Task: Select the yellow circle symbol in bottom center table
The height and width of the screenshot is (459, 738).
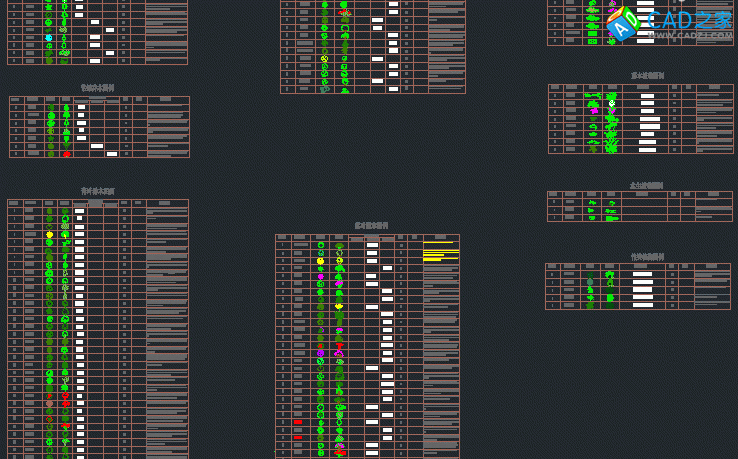Action: pyautogui.click(x=321, y=261)
